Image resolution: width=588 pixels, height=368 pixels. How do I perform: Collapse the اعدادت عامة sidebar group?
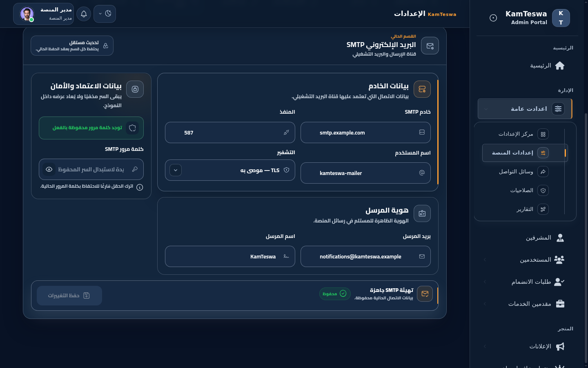point(525,109)
